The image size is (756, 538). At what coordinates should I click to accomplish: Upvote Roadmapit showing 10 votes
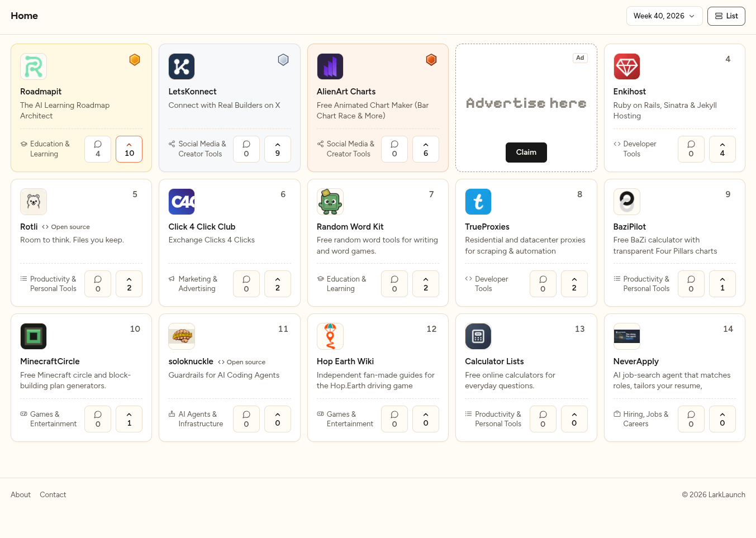(129, 149)
